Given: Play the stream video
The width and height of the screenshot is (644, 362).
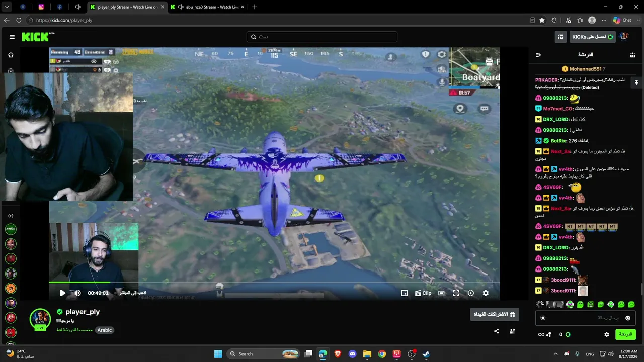Looking at the screenshot, I should coord(63,293).
